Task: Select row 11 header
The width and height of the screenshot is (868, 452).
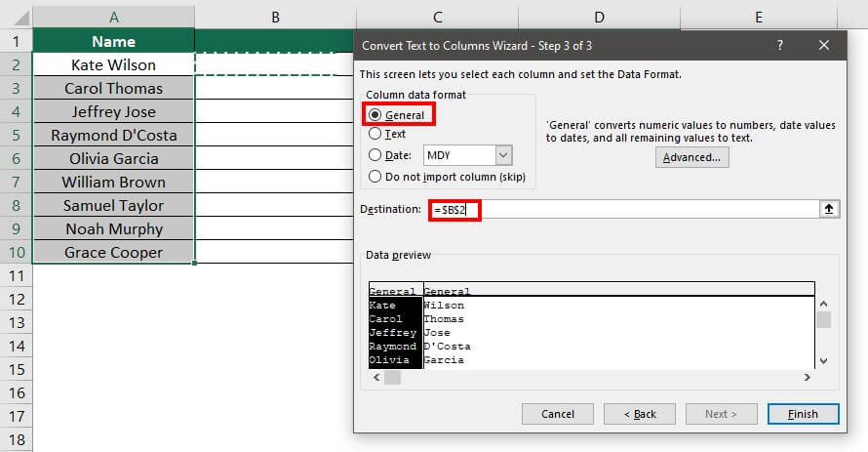Action: pos(16,276)
